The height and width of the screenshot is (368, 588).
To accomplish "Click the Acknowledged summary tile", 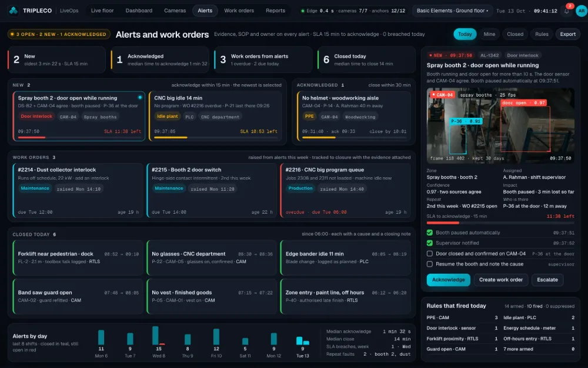I will point(160,59).
